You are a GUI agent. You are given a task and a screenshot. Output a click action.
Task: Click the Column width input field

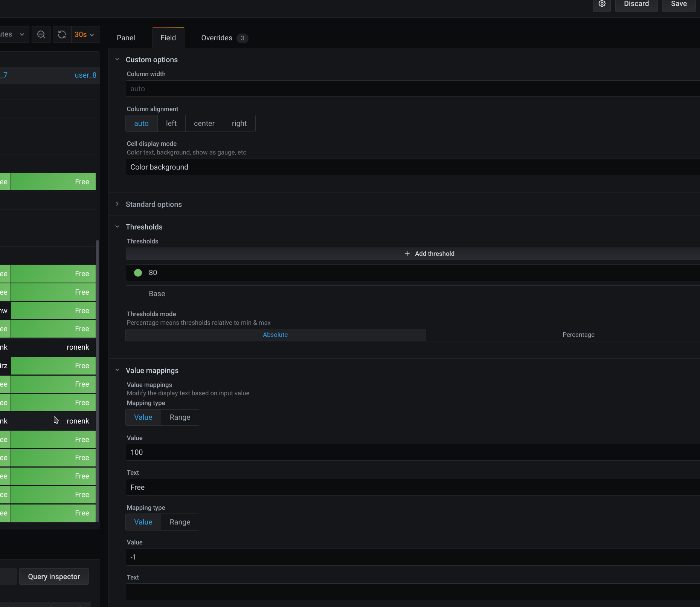tap(339, 89)
